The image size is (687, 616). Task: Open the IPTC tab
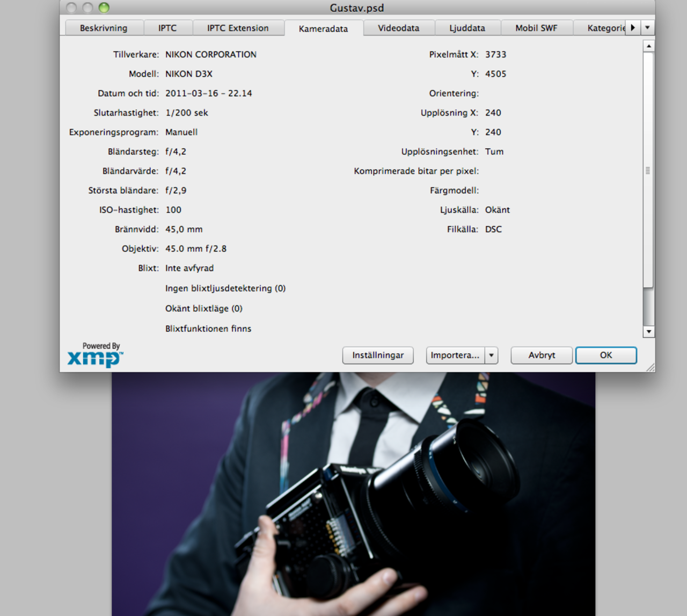(167, 28)
